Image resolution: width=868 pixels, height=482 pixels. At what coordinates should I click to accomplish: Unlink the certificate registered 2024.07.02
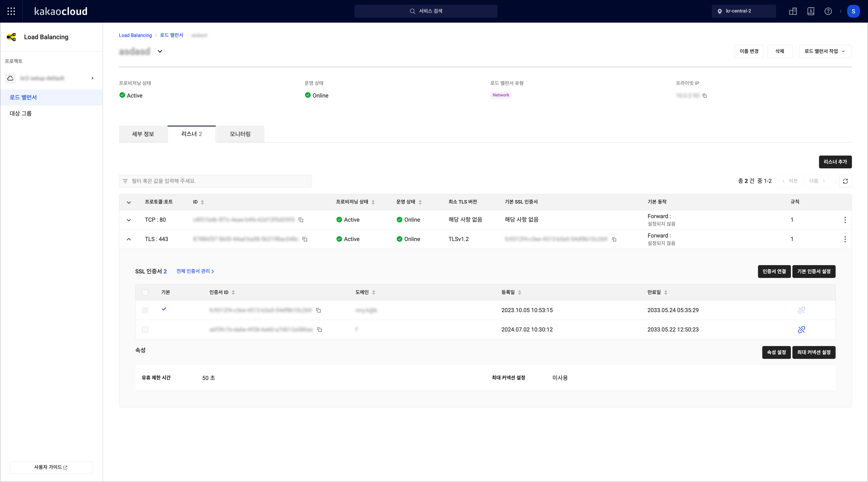click(801, 330)
